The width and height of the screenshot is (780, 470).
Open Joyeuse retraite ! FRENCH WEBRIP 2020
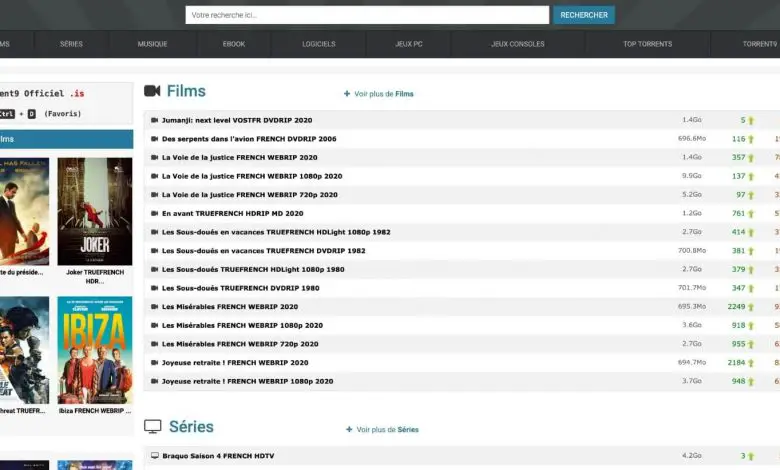pos(235,363)
